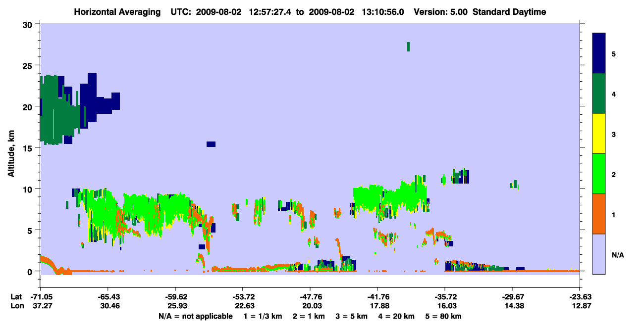Click the lavender N/A color bar segment
The image size is (644, 330).
(599, 254)
